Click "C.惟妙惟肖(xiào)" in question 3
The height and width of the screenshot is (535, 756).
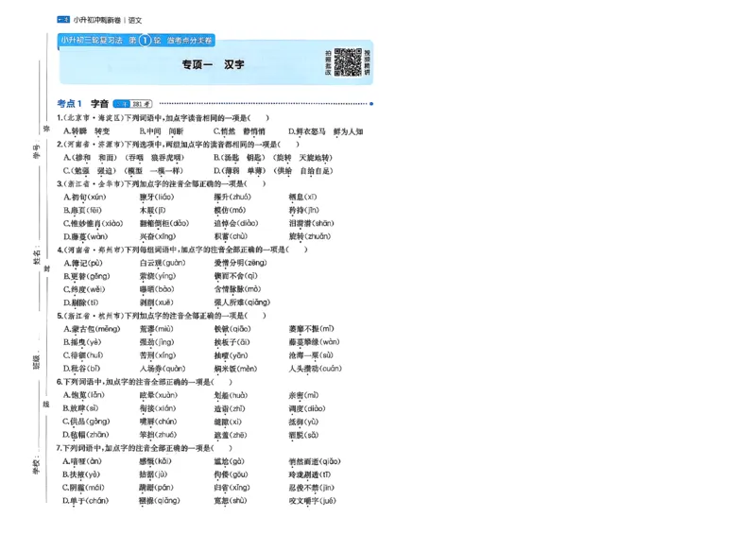[94, 223]
